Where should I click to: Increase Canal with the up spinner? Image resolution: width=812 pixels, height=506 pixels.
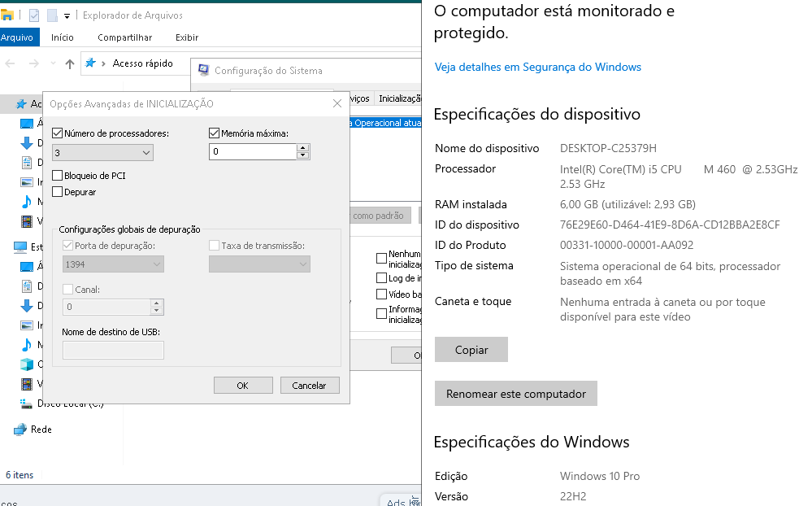point(156,303)
